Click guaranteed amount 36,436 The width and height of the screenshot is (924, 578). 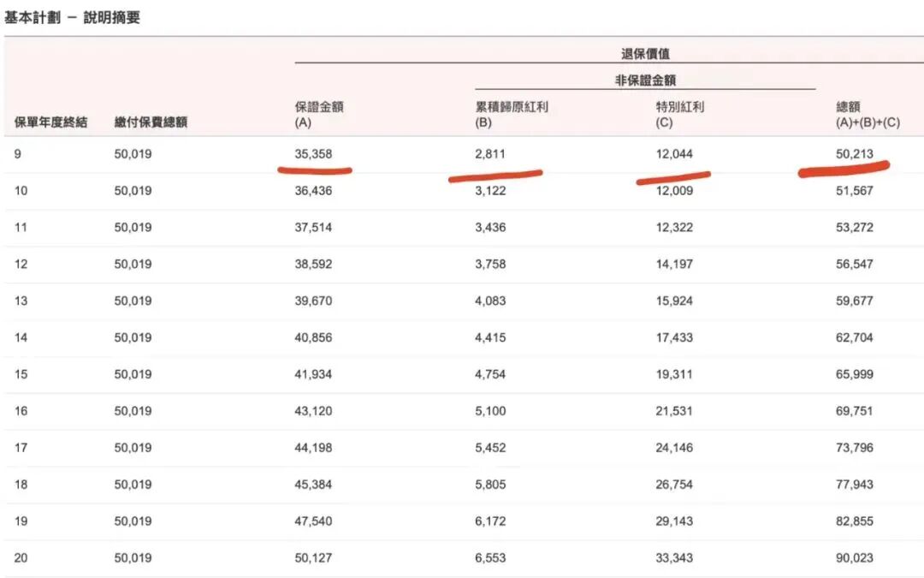tap(313, 190)
